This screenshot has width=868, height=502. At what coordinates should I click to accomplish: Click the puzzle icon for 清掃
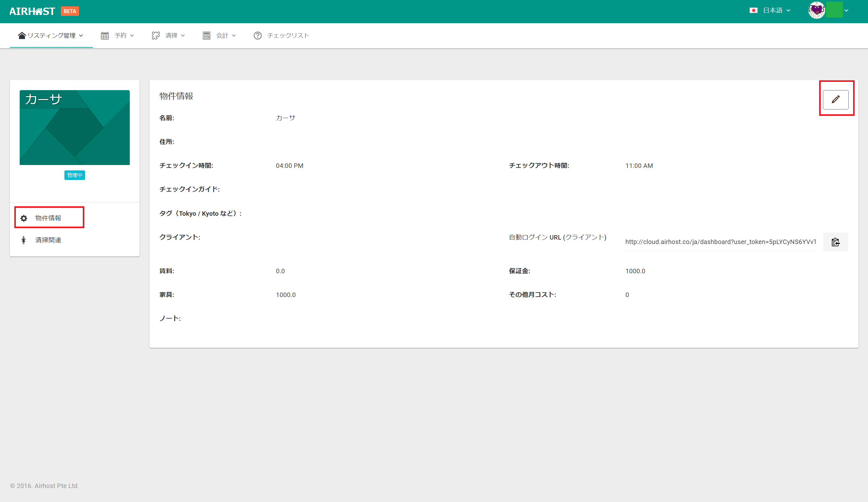pyautogui.click(x=156, y=36)
